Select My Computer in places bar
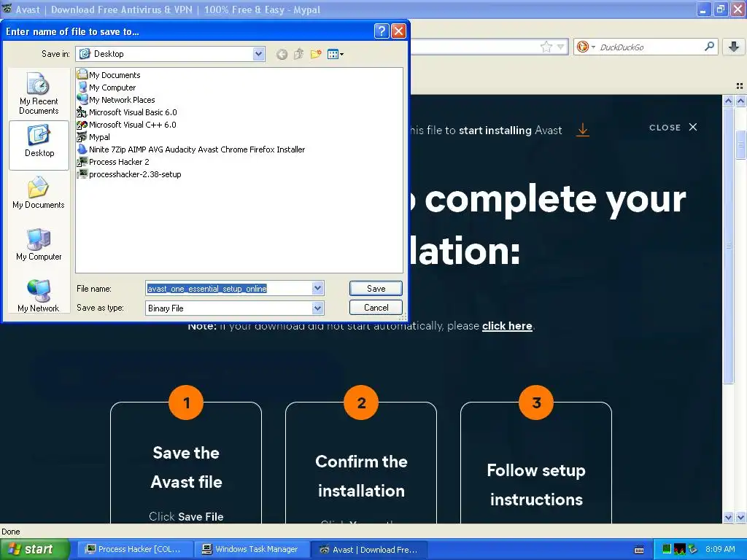Image resolution: width=747 pixels, height=560 pixels. (x=39, y=245)
